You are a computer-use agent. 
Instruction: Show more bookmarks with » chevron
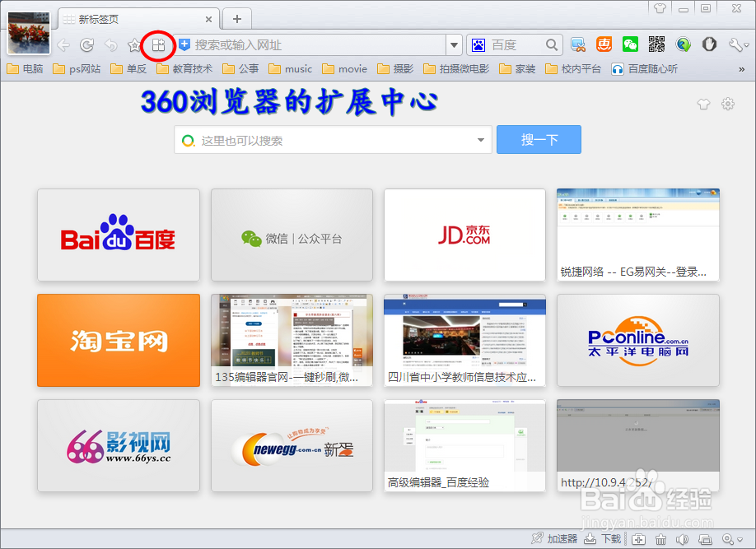pyautogui.click(x=741, y=69)
